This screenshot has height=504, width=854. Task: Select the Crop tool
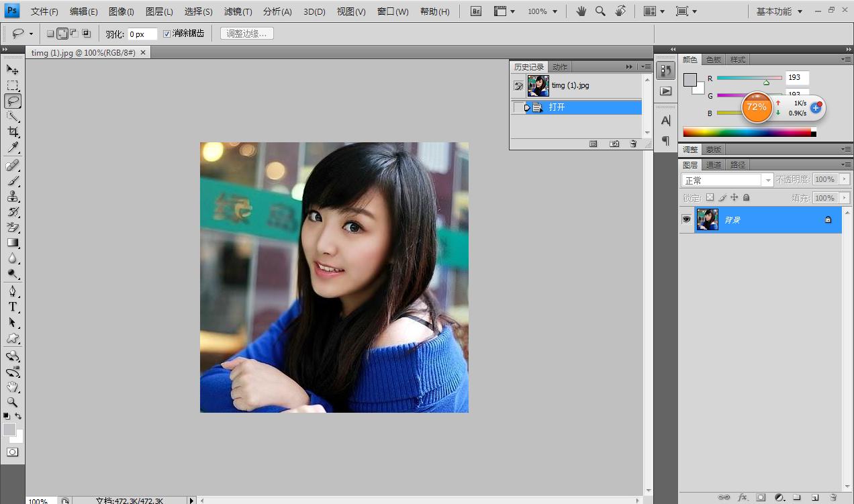[x=13, y=132]
